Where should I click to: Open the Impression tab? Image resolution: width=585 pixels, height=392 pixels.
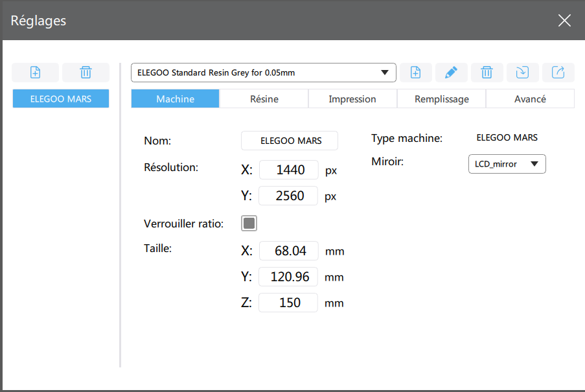point(352,99)
